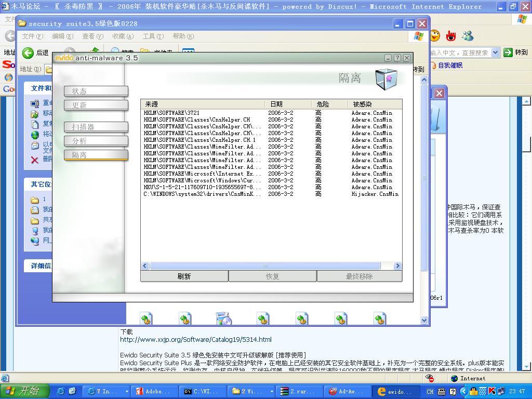Open the 编辑(E) menu in the security suite folder window

tap(62, 36)
